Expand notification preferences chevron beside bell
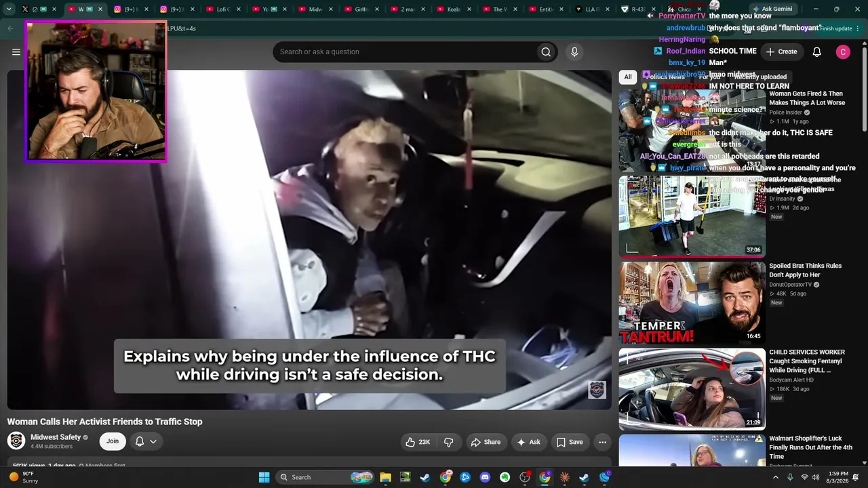 point(153,442)
